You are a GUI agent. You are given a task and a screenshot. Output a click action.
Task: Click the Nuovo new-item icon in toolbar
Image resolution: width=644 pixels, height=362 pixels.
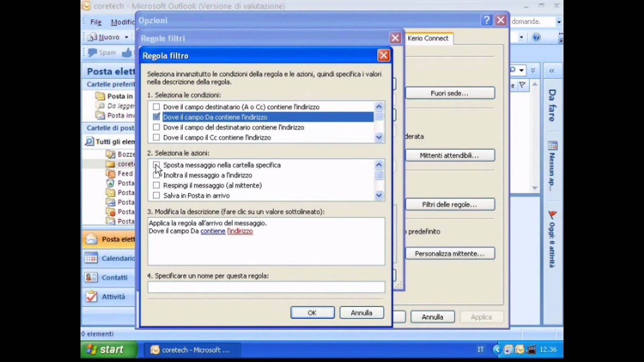(x=93, y=37)
